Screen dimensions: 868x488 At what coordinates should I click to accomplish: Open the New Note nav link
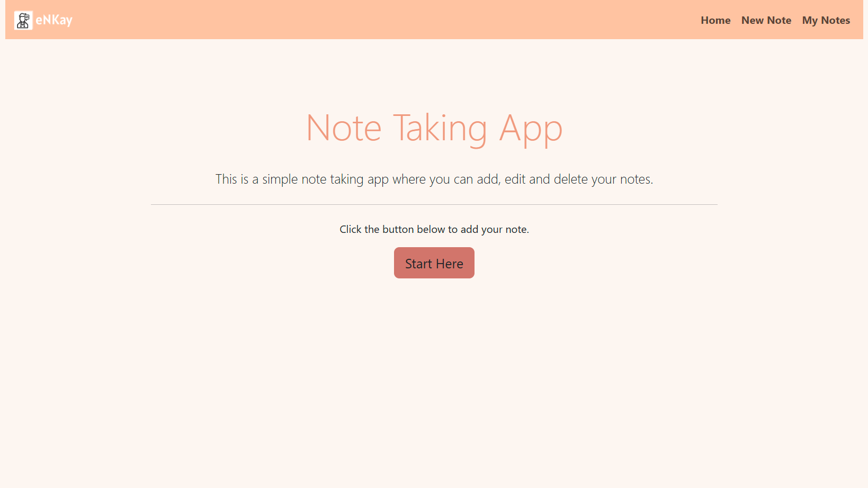coord(766,20)
